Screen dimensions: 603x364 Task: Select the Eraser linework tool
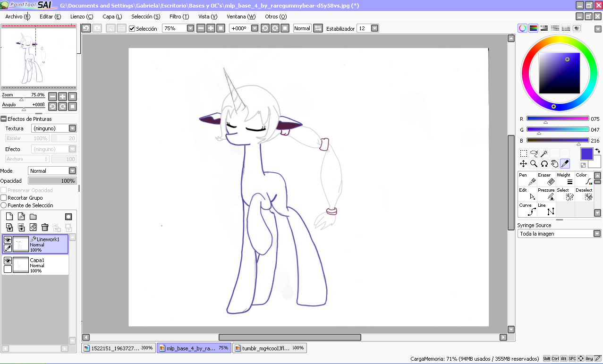546,179
